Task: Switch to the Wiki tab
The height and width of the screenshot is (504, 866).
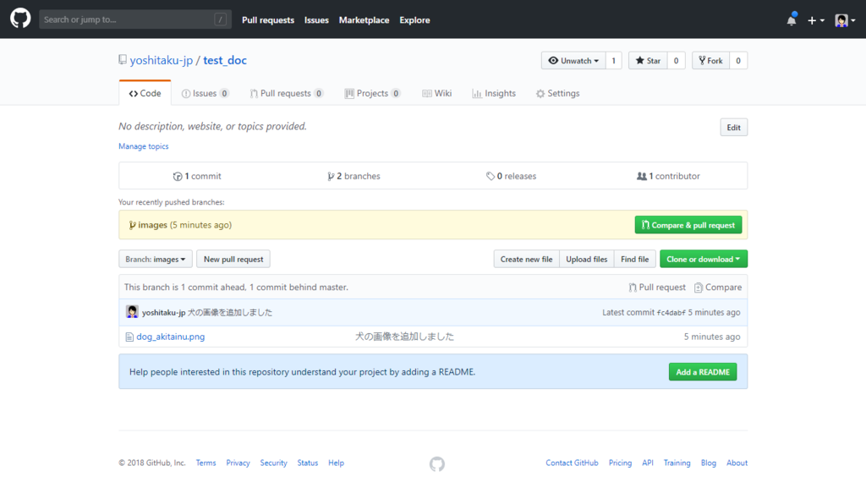Action: [x=437, y=93]
